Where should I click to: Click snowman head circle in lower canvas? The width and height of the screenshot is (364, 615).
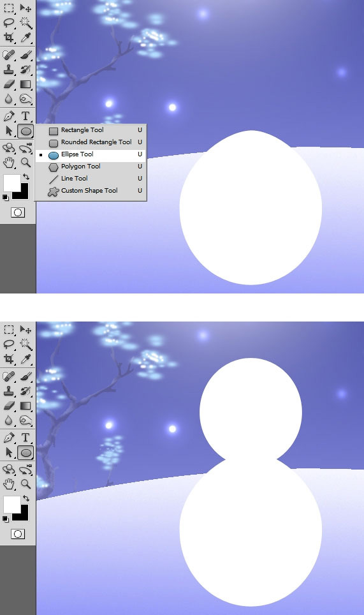[x=251, y=410]
